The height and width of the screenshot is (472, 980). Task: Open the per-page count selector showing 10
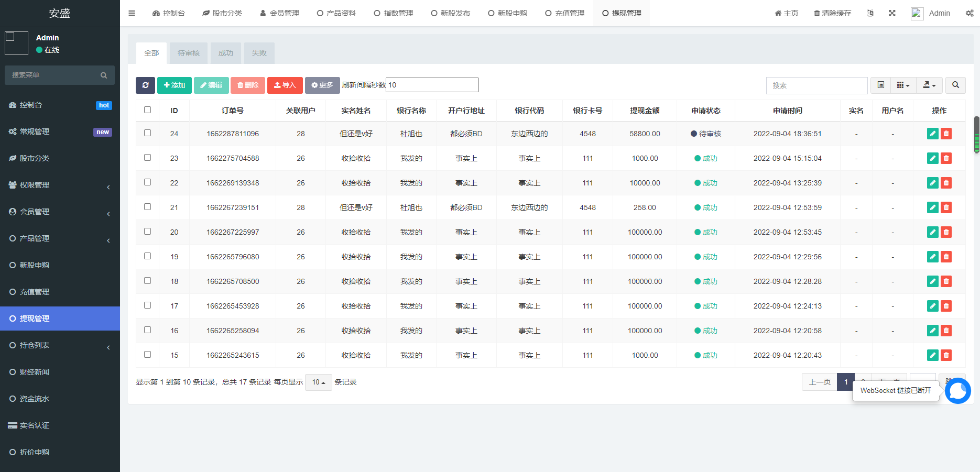coord(318,382)
